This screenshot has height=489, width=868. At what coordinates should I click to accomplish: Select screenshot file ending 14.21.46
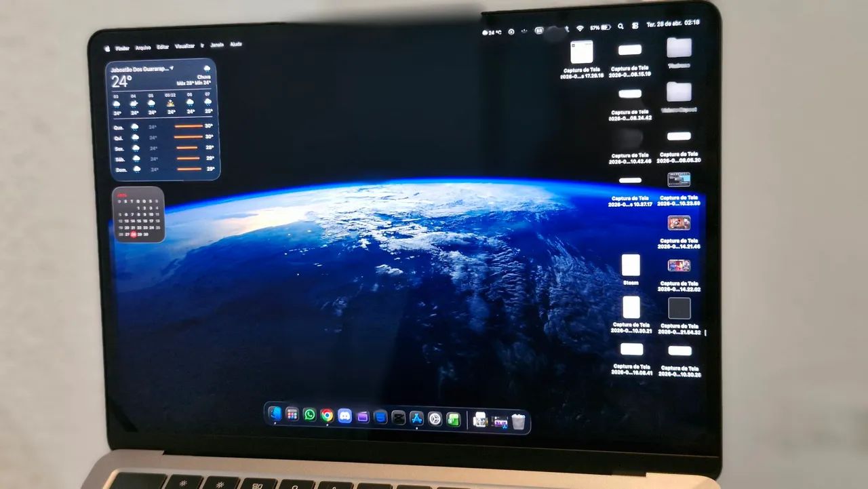pos(679,232)
